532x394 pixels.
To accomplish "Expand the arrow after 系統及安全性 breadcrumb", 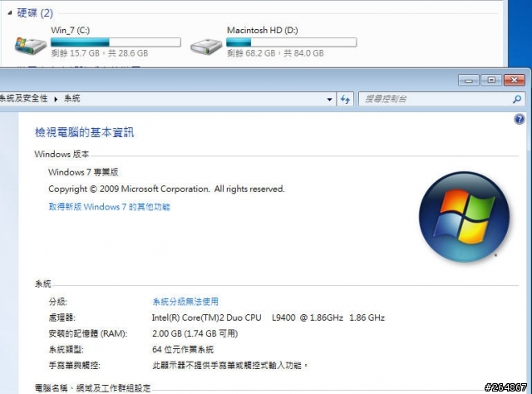I will click(x=56, y=99).
